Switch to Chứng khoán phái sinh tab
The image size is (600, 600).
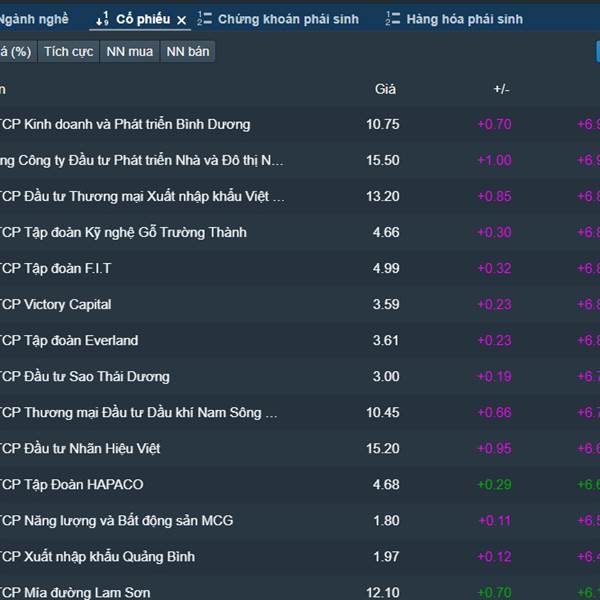288,19
